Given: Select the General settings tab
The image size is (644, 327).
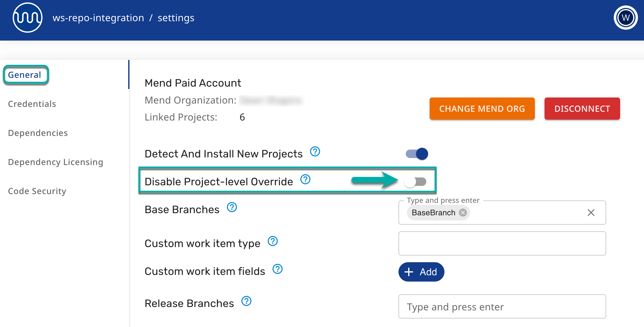Looking at the screenshot, I should pyautogui.click(x=24, y=75).
